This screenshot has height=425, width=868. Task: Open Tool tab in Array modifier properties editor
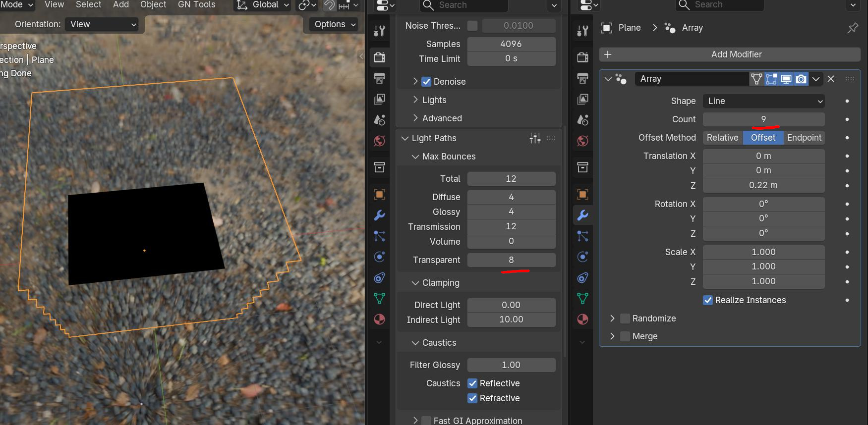click(582, 31)
